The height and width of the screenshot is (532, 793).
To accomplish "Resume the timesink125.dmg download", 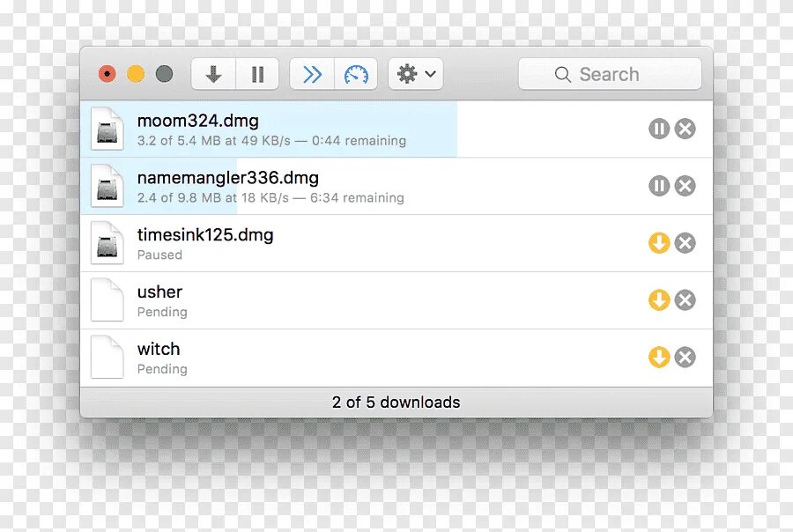I will click(x=659, y=243).
